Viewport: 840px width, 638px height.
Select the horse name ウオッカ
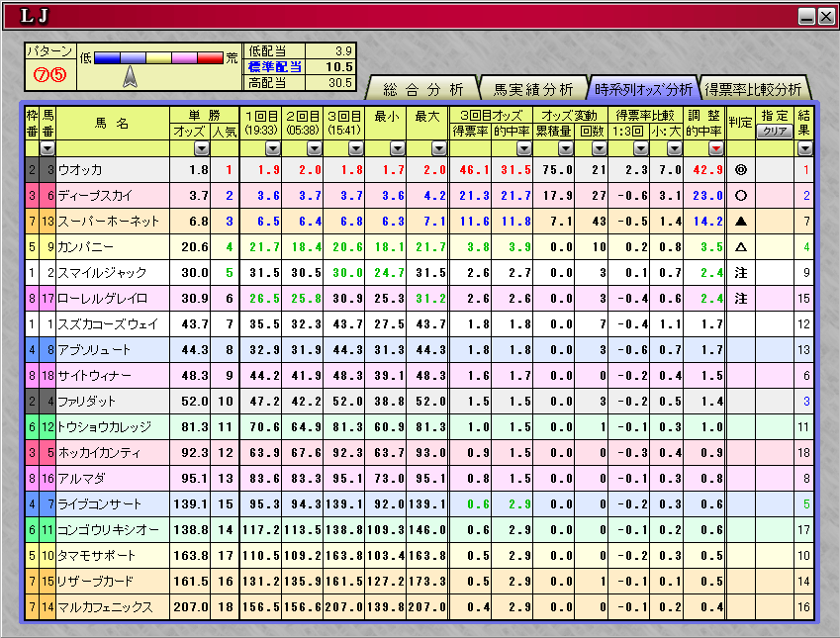coord(79,170)
